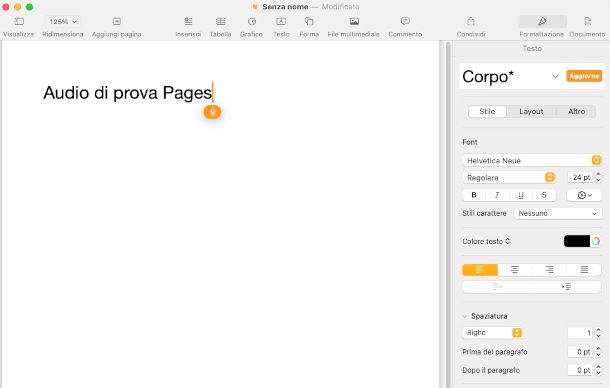Insert a text box with Testo
The height and width of the screenshot is (388, 610).
point(281,21)
